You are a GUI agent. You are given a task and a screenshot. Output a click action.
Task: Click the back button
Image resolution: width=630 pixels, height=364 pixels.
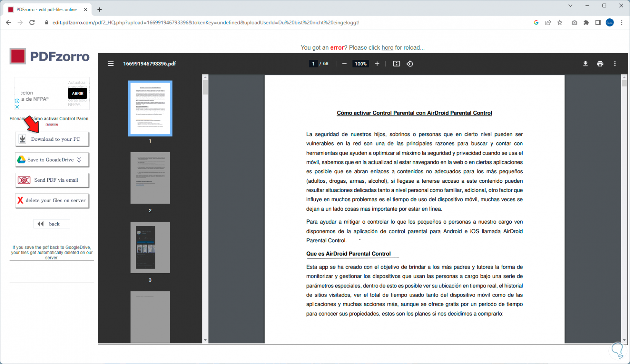[x=52, y=224]
